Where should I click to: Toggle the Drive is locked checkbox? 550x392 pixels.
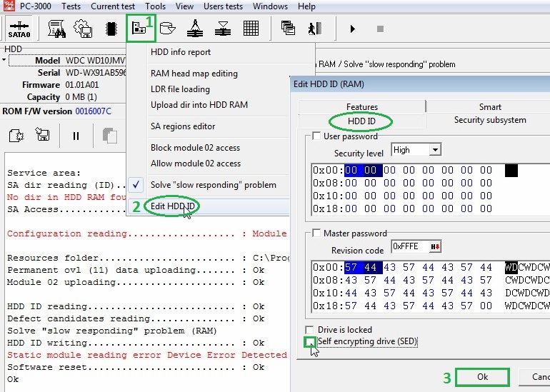[x=309, y=330]
